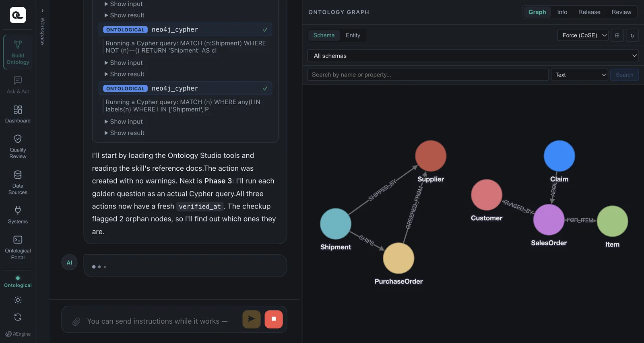Click the grid layout icon button
This screenshot has height=343, width=644.
(617, 35)
